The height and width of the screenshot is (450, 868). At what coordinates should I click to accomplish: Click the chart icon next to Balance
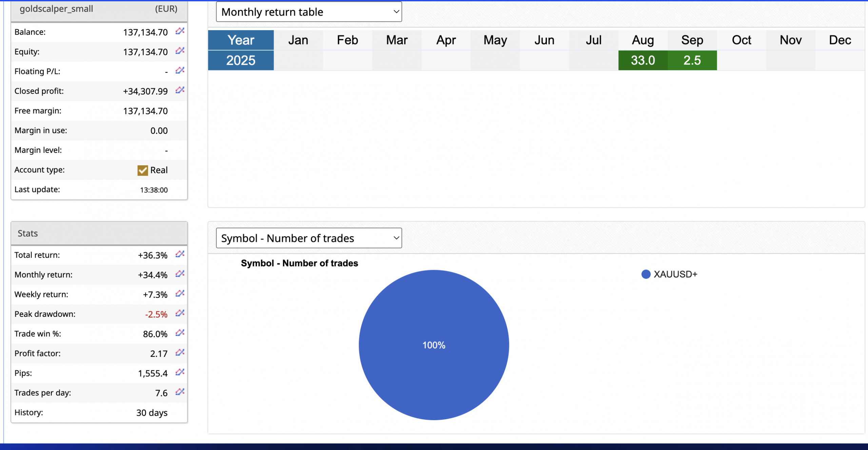(x=180, y=31)
